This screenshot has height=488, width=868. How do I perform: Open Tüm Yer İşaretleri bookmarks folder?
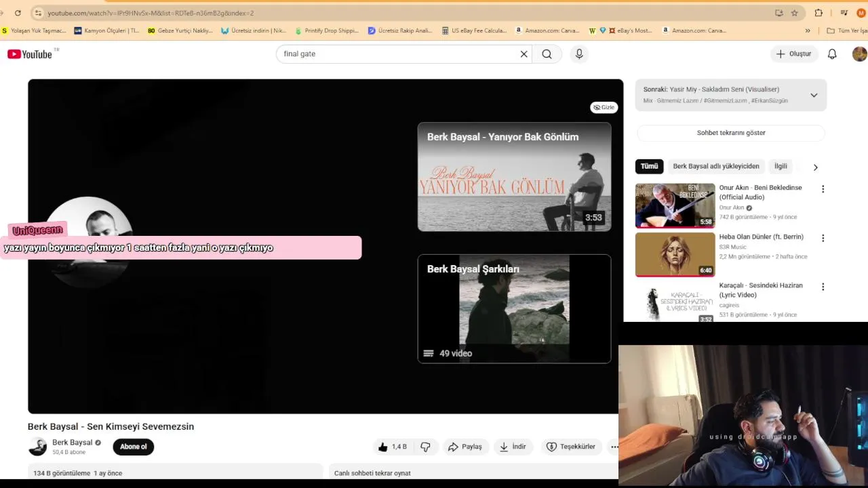[847, 30]
